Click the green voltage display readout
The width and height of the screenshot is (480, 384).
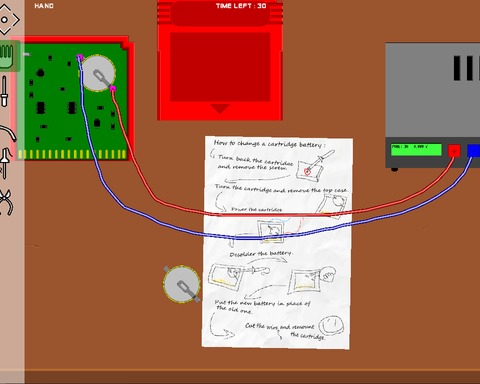coord(416,150)
